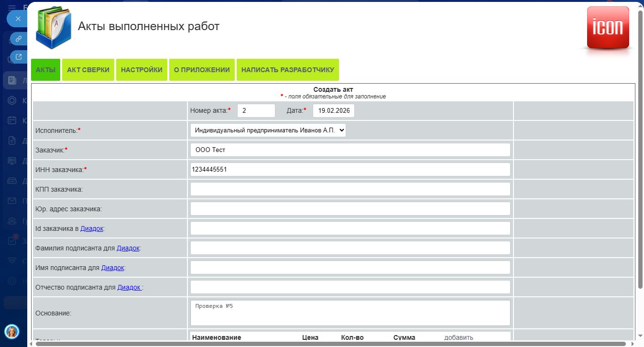Click the scroll-down arrow at bottom right

(x=640, y=336)
